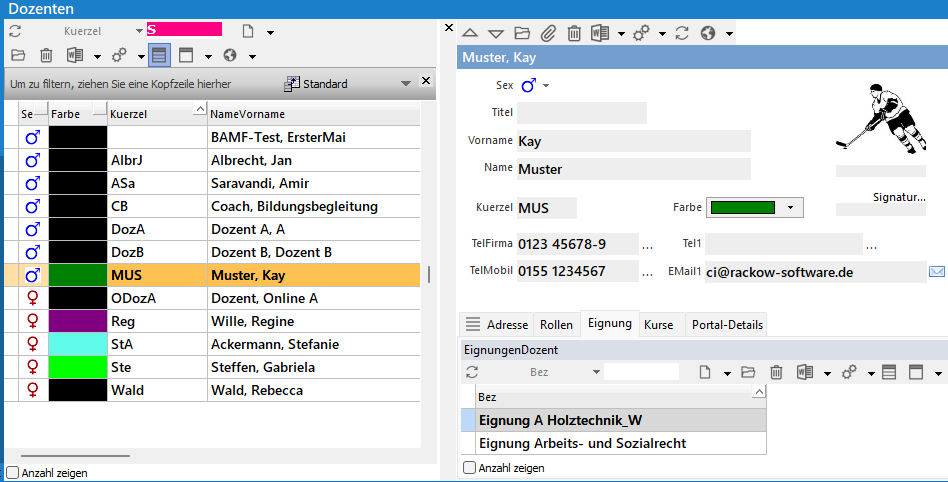The height and width of the screenshot is (482, 948).
Task: Click the ellipsis button next to TelFirma
Action: 647,245
